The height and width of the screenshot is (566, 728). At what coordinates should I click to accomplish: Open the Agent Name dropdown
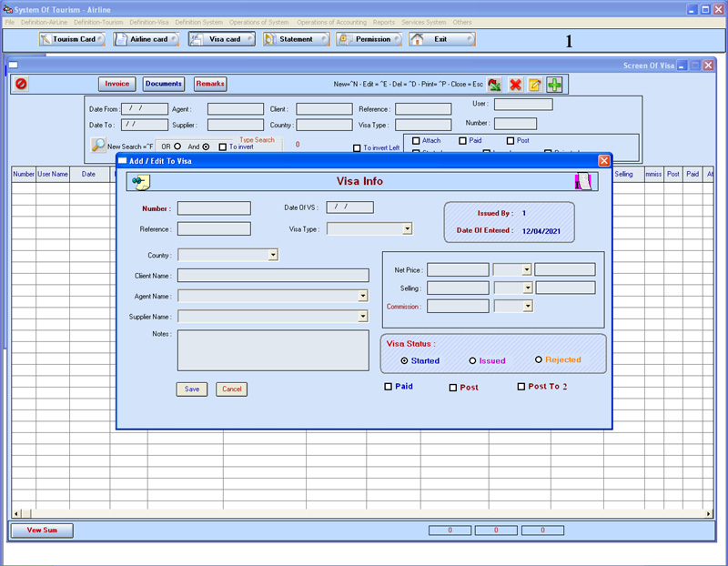click(x=363, y=296)
